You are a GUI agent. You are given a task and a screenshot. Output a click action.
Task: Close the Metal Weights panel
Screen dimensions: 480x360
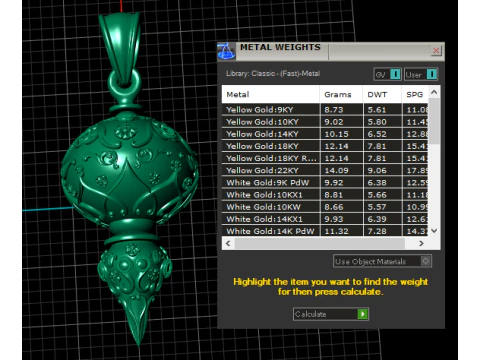(436, 51)
